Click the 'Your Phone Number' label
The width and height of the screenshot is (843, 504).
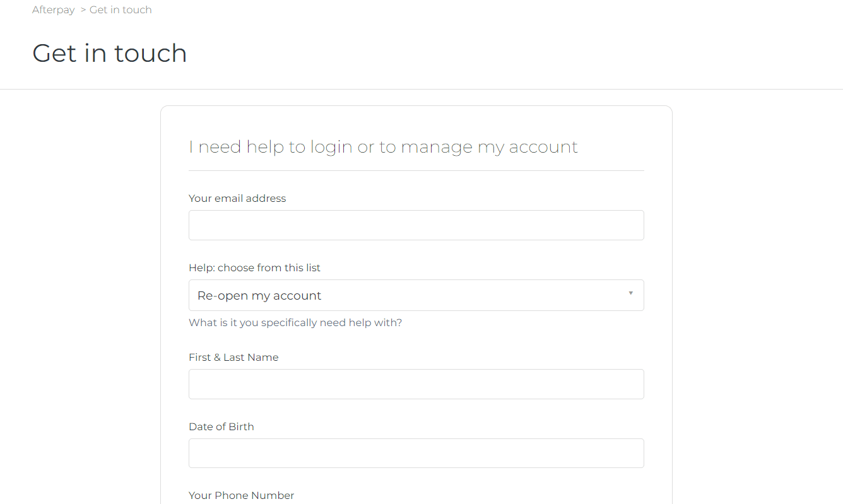click(x=241, y=495)
